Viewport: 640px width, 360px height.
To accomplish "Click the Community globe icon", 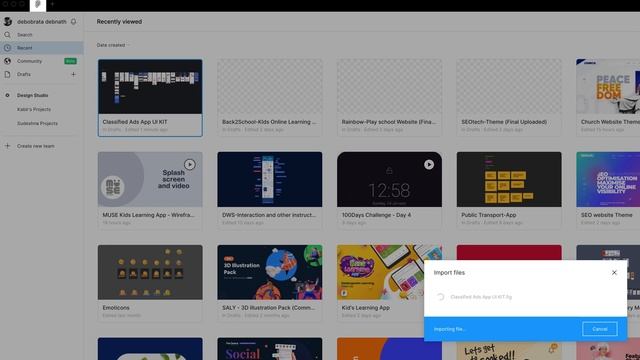I will 7,61.
